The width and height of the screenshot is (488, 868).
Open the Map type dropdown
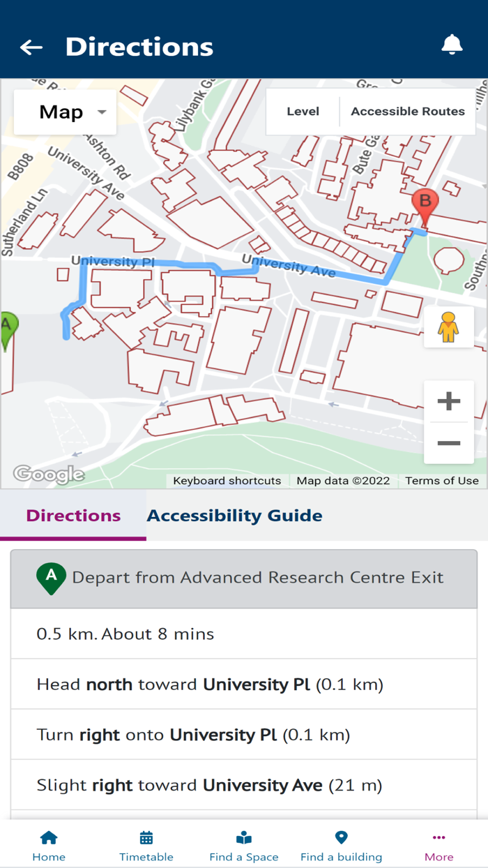(x=64, y=112)
